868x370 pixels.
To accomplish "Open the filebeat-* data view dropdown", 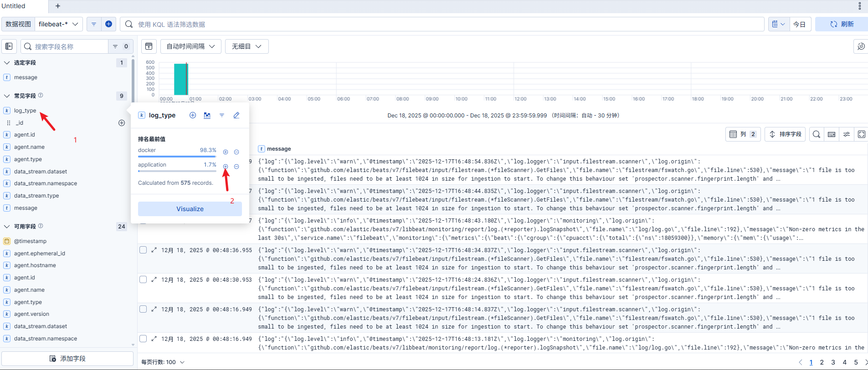I will (x=58, y=24).
